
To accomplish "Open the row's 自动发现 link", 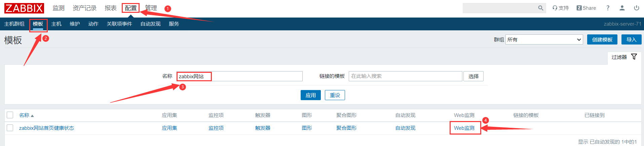I will 405,128.
